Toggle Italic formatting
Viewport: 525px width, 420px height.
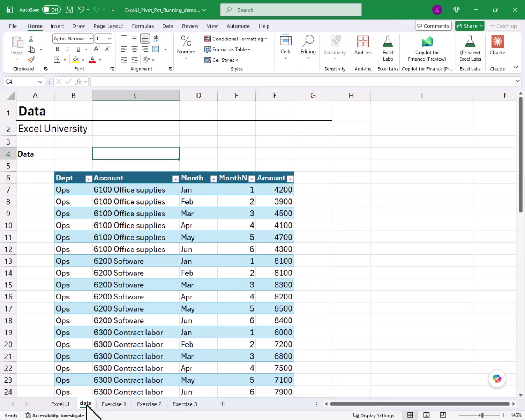click(68, 49)
